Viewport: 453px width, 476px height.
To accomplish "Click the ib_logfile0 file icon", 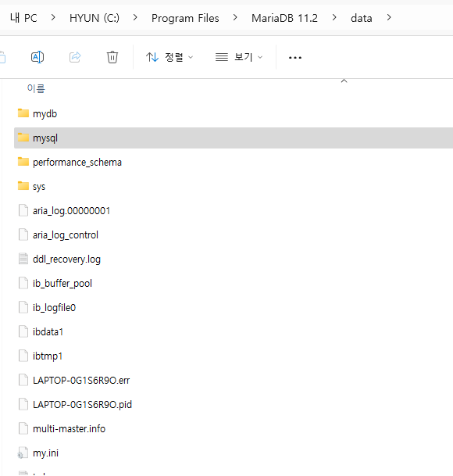I will pos(23,307).
